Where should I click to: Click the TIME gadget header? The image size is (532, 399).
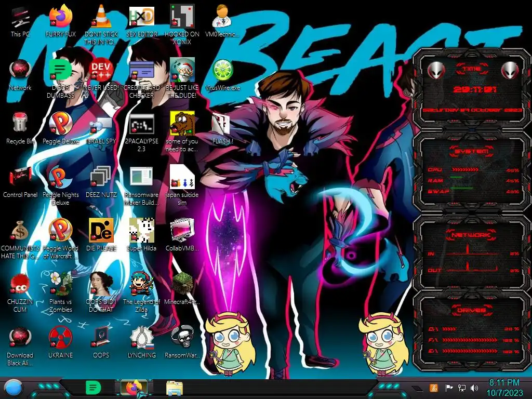pyautogui.click(x=472, y=69)
